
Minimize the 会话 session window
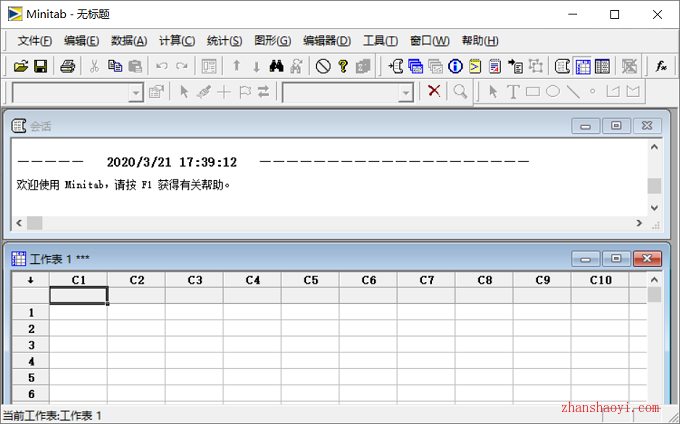click(585, 126)
